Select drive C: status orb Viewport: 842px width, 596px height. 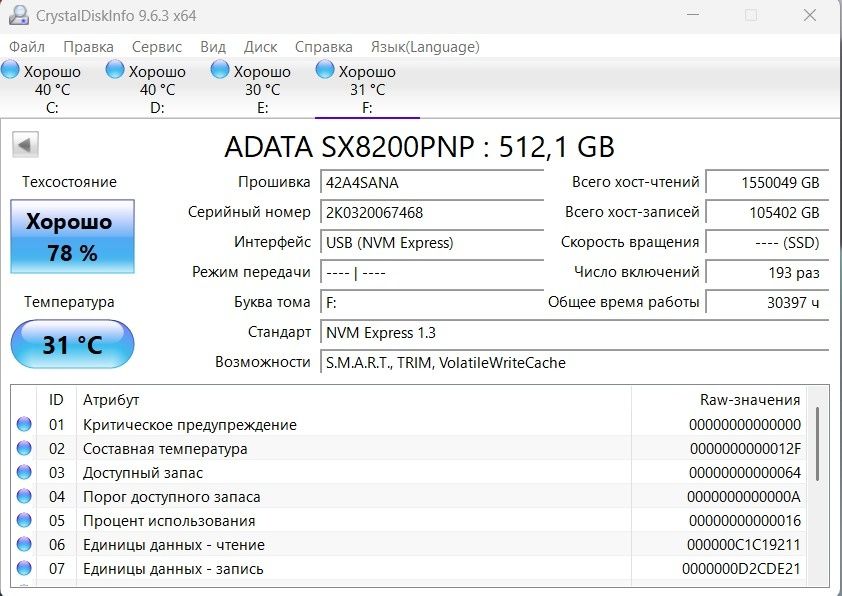[10, 70]
